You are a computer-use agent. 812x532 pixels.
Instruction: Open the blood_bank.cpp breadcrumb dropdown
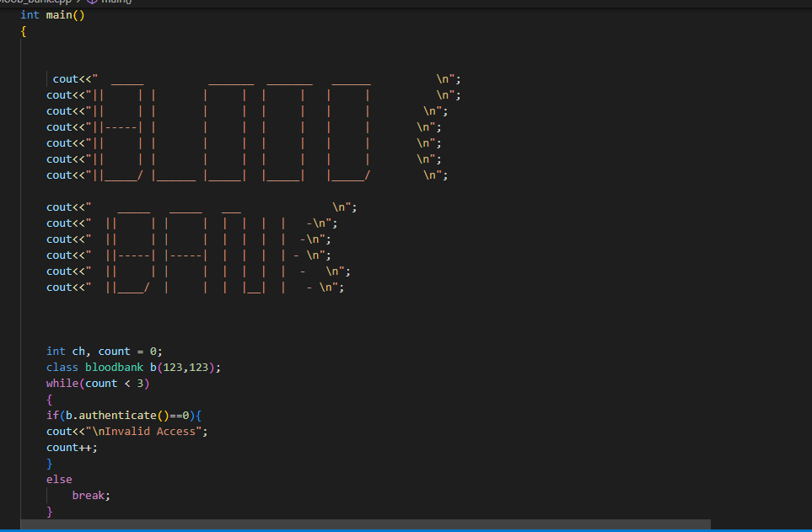click(34, 2)
